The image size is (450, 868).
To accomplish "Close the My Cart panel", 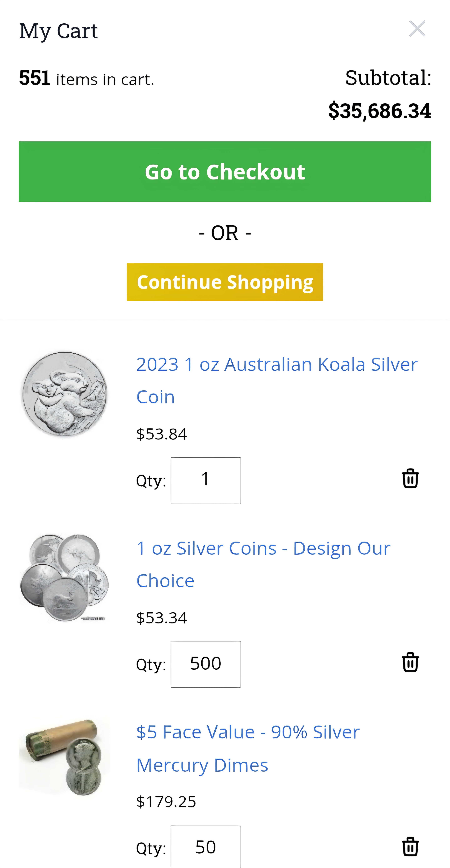I will coord(417,29).
